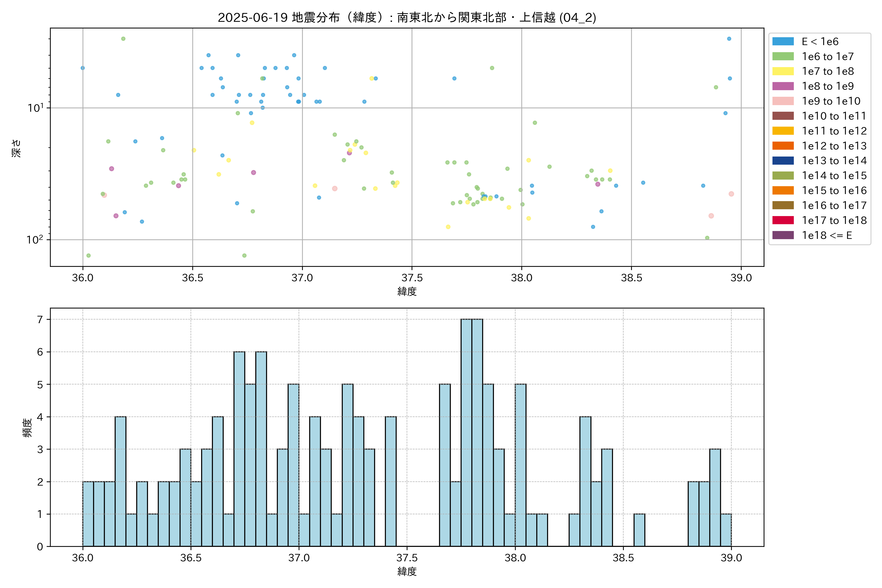882x588 pixels.
Task: Click the '1e12 to 1e13' legend label
Action: point(834,146)
